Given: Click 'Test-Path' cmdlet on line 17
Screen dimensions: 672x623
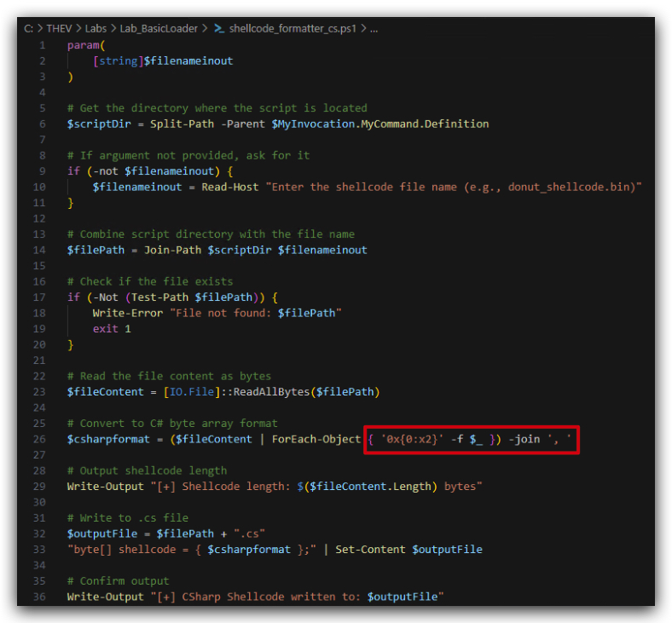Looking at the screenshot, I should [159, 297].
